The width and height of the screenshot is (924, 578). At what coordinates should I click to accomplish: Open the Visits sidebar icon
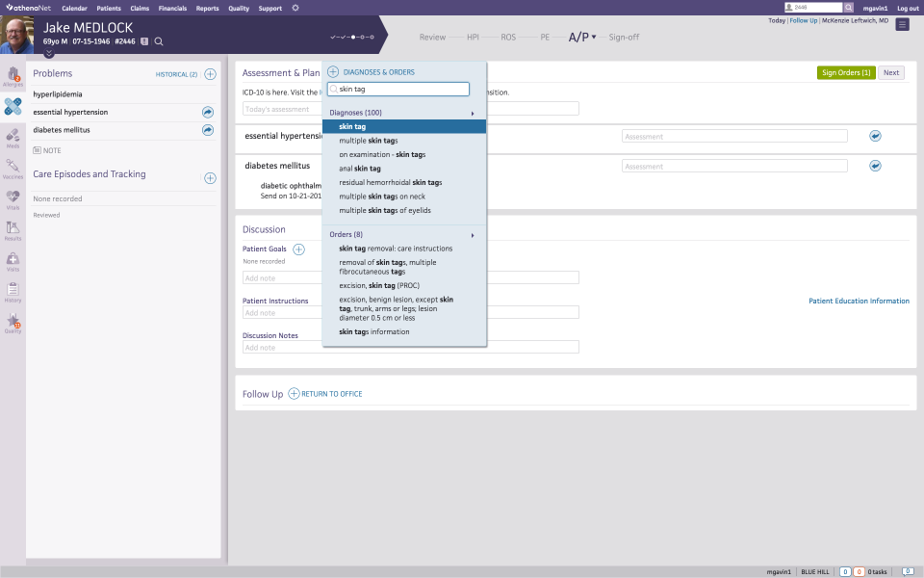(13, 261)
